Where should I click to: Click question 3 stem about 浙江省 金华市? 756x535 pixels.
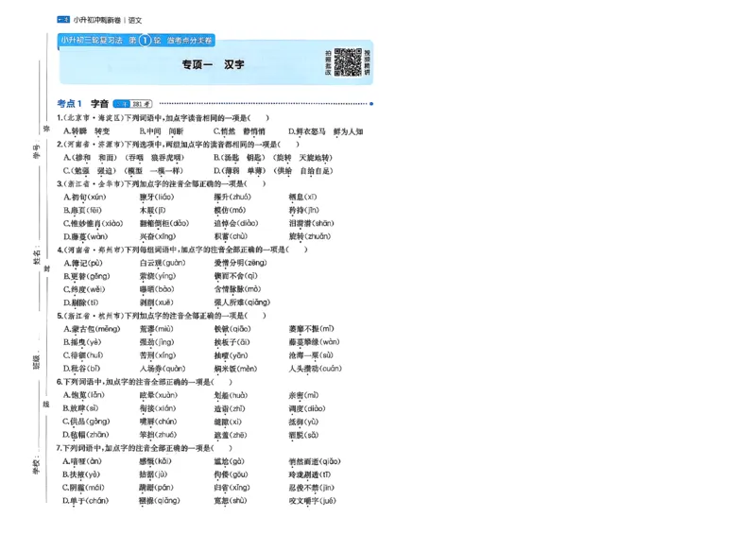pyautogui.click(x=162, y=183)
